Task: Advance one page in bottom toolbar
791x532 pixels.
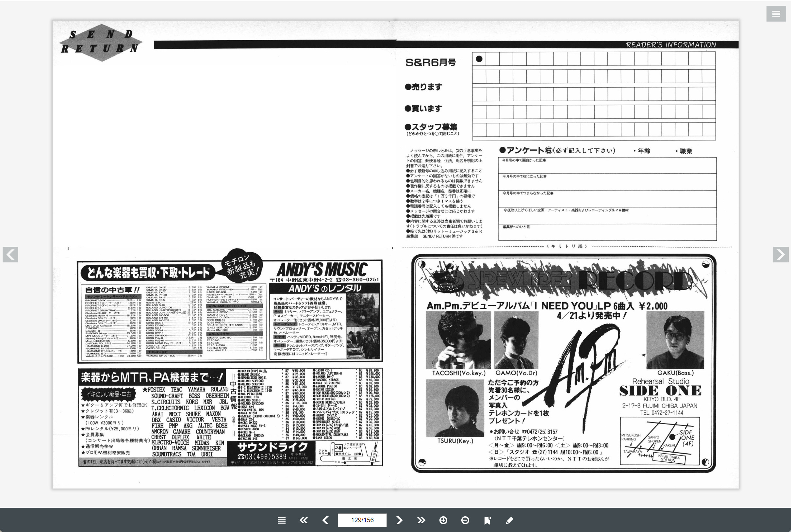Action: (x=399, y=520)
